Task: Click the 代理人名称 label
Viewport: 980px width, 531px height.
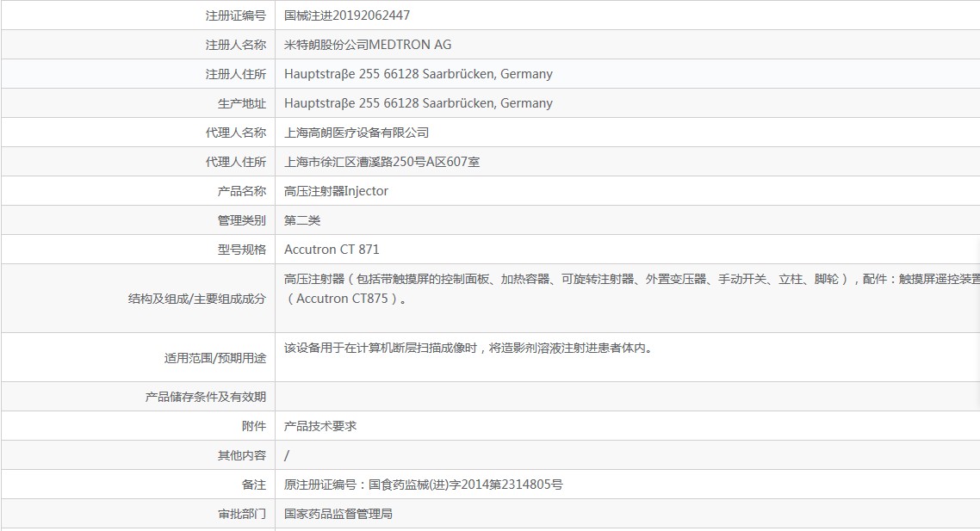Action: (236, 133)
